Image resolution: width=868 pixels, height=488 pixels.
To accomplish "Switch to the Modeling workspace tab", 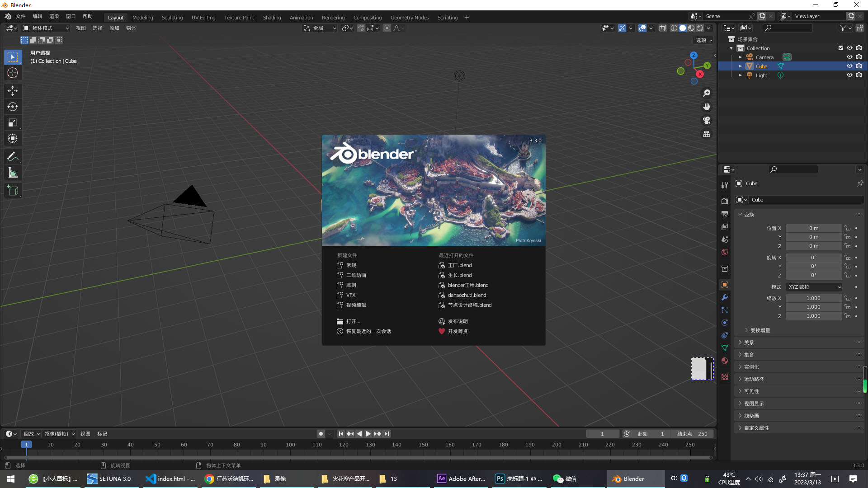I will click(x=142, y=18).
